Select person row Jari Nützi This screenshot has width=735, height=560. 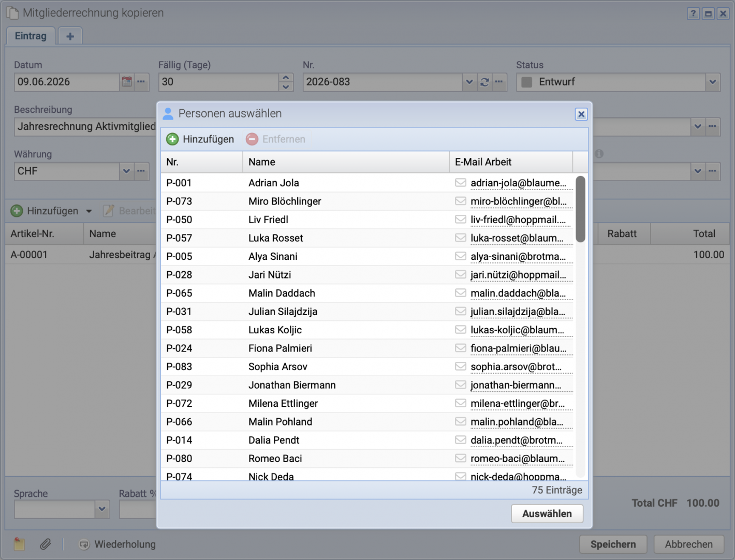[367, 275]
